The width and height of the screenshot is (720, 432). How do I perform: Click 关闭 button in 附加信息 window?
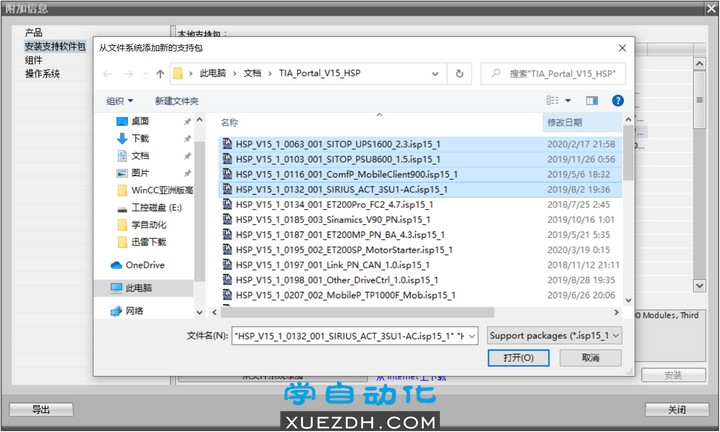coord(677,410)
